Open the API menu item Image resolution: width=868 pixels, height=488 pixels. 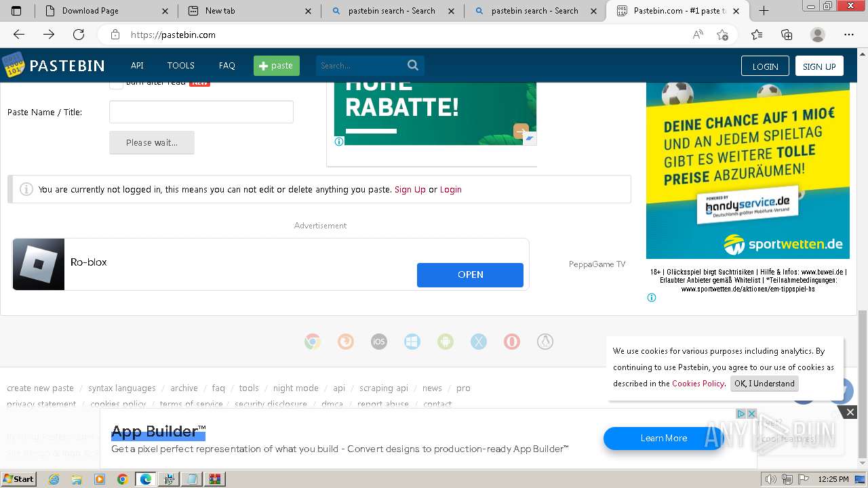pos(137,66)
